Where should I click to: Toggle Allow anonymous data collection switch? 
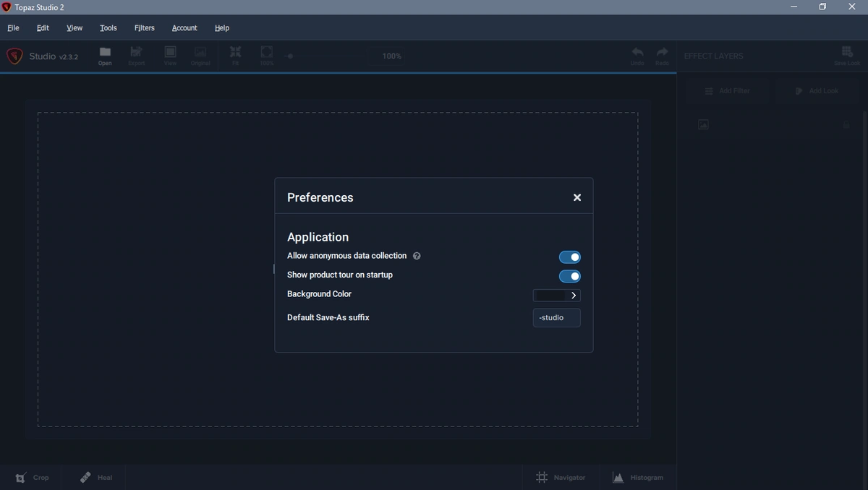[570, 257]
